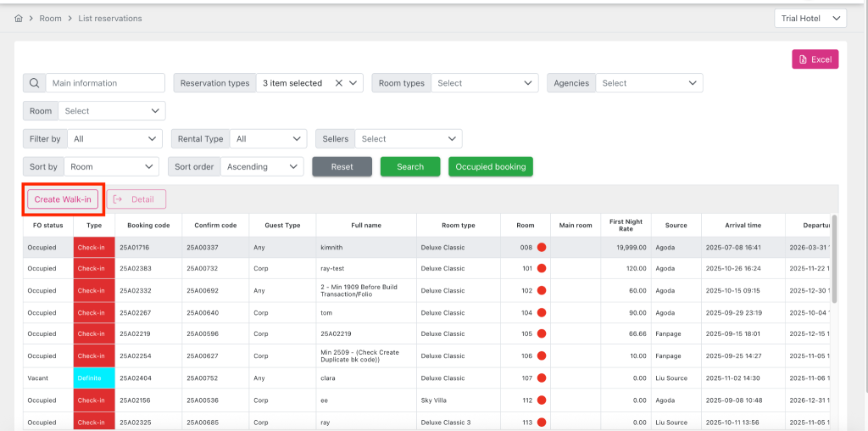Image resolution: width=868 pixels, height=431 pixels.
Task: Click red status dot for room 107
Action: 541,378
